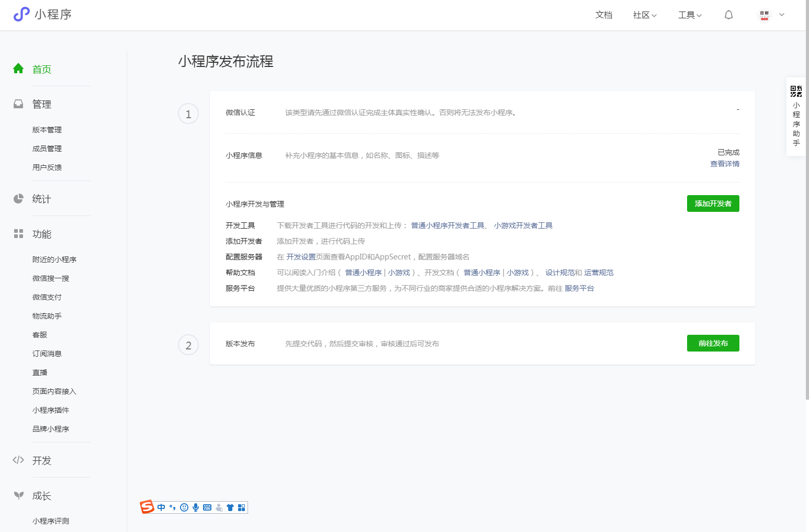Open 微信搜一搜 in the sidebar

coord(51,278)
